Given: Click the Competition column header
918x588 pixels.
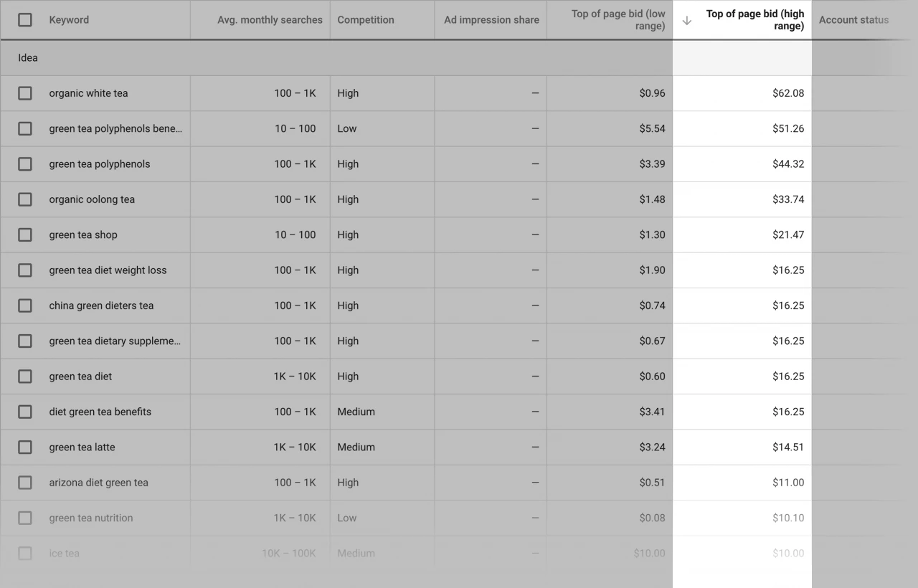Looking at the screenshot, I should [366, 20].
